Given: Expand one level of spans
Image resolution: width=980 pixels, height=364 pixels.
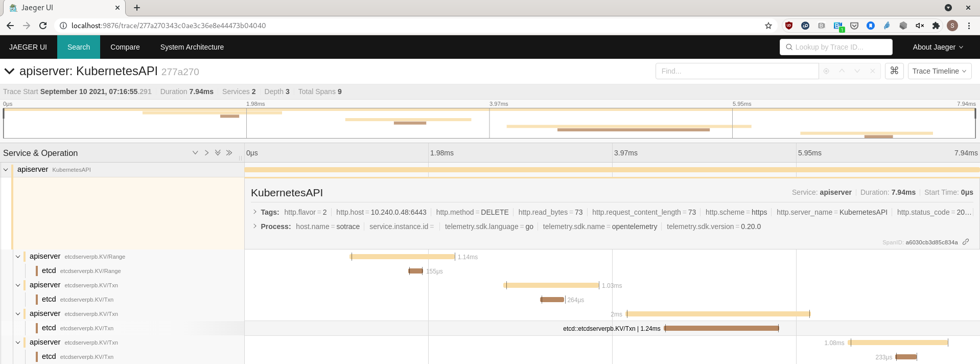Looking at the screenshot, I should click(x=195, y=153).
